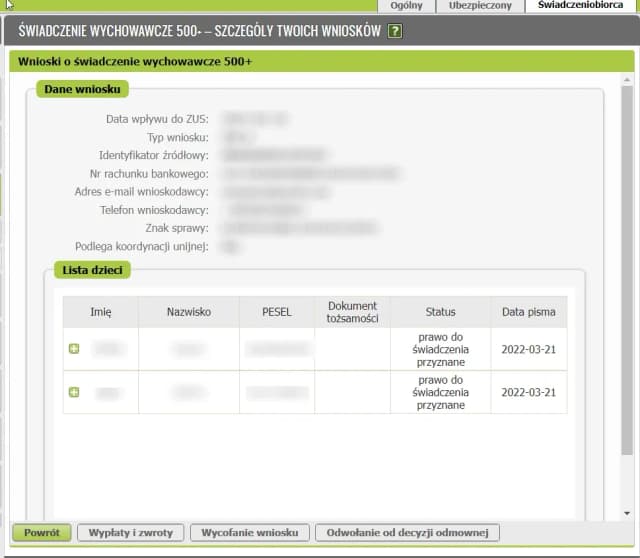
Task: Select the PESEL column header
Action: [277, 312]
